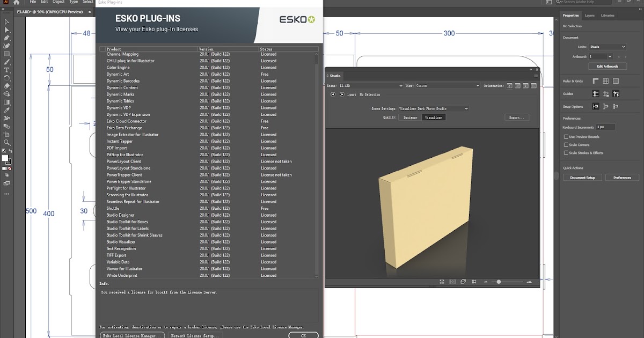Click the cube view icon in Studio panel
Screen dimensions: 644x338
463,282
